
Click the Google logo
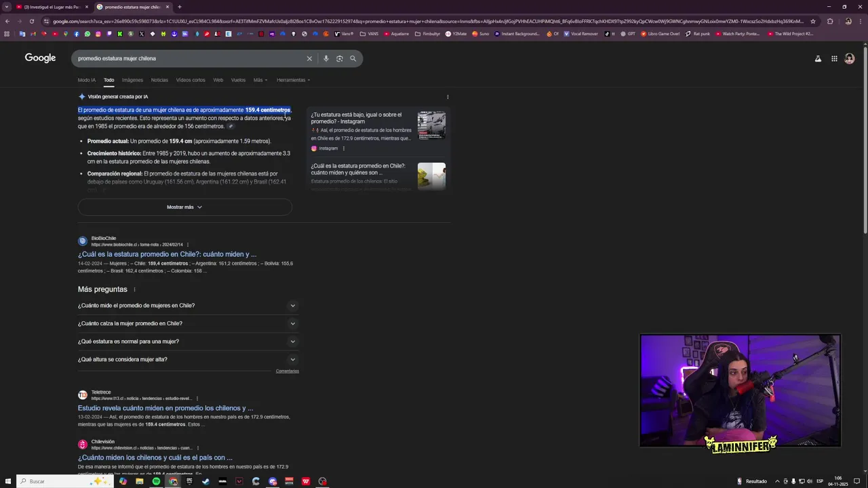point(40,58)
